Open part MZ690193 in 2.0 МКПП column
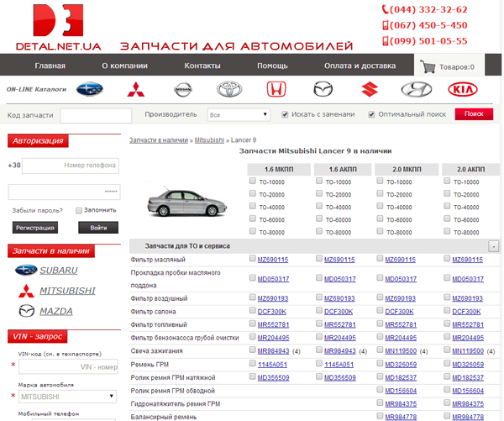504x421 pixels. point(400,298)
